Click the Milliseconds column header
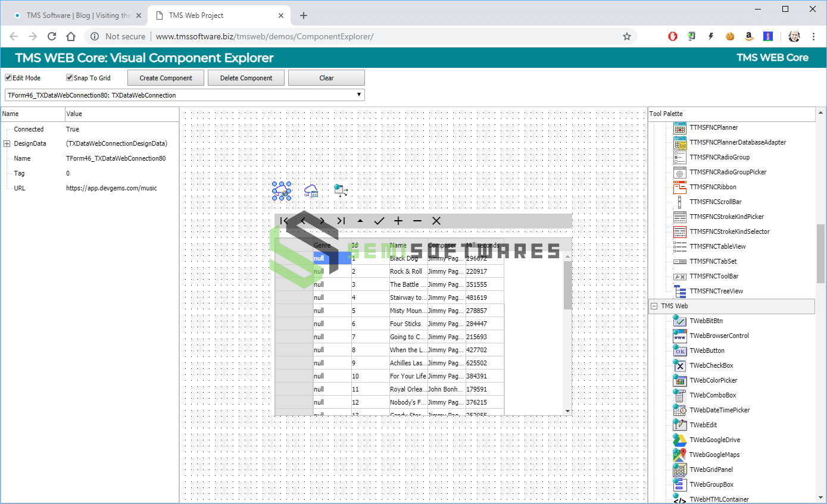Viewport: 827px width, 504px height. point(485,245)
